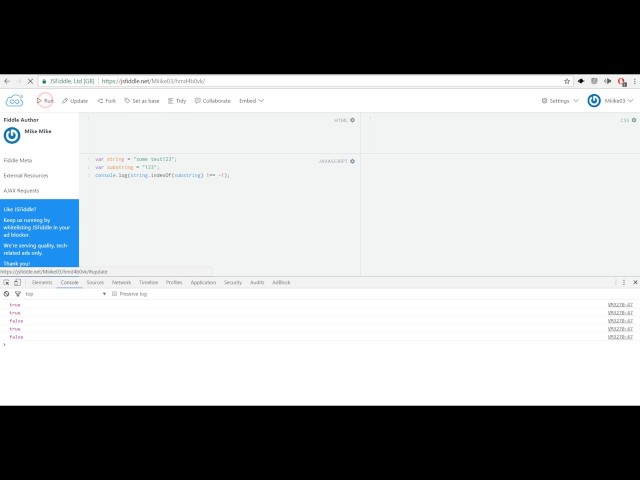Screen dimensions: 640x480
Task: Click the JSFiddle cloud logo
Action: click(14, 100)
